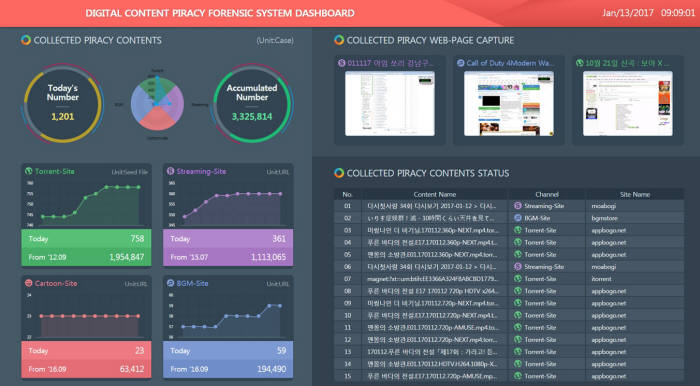
Task: Click the BGM-Site blue line chart
Action: click(x=228, y=315)
